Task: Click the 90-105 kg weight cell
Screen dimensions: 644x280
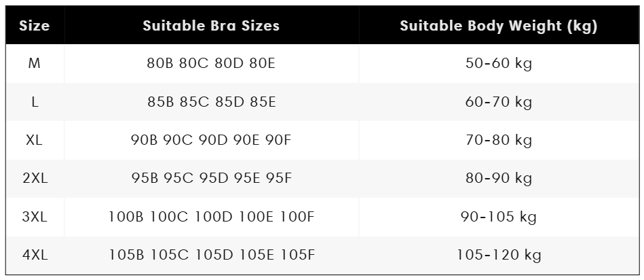Action: [x=499, y=217]
